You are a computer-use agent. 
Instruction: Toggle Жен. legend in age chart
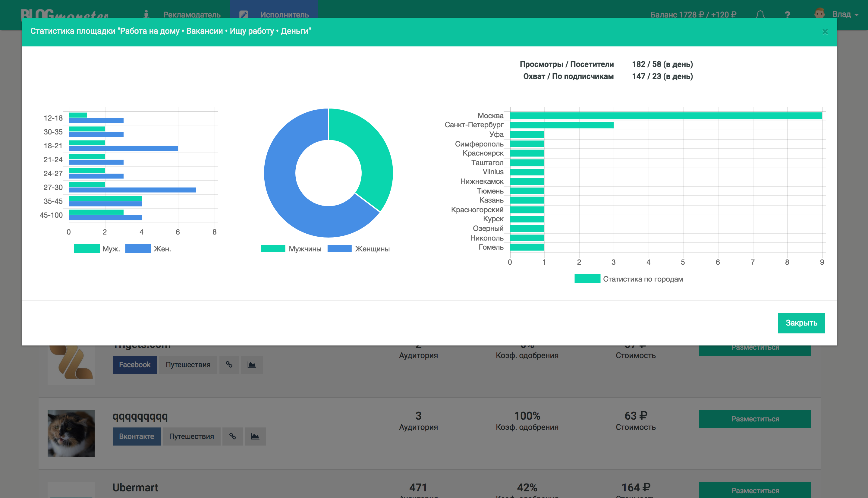click(x=148, y=249)
